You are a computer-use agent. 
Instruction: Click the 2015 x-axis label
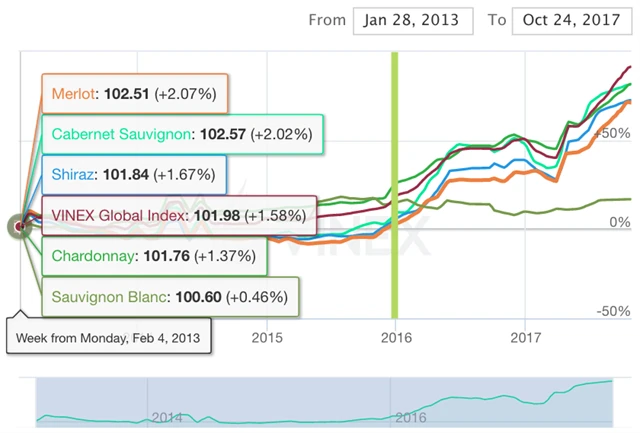tap(267, 336)
